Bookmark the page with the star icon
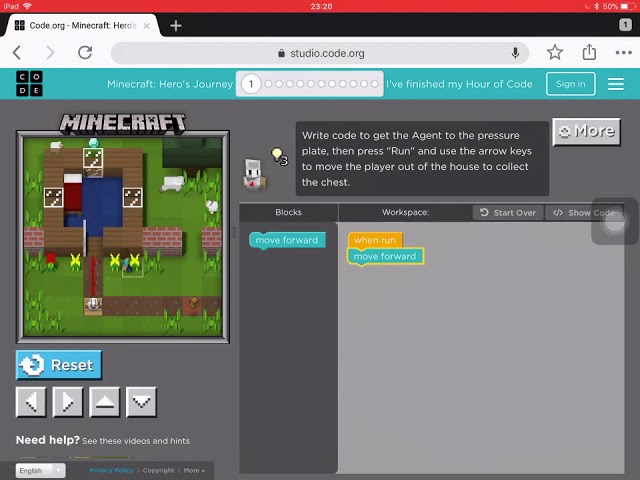 (x=555, y=53)
